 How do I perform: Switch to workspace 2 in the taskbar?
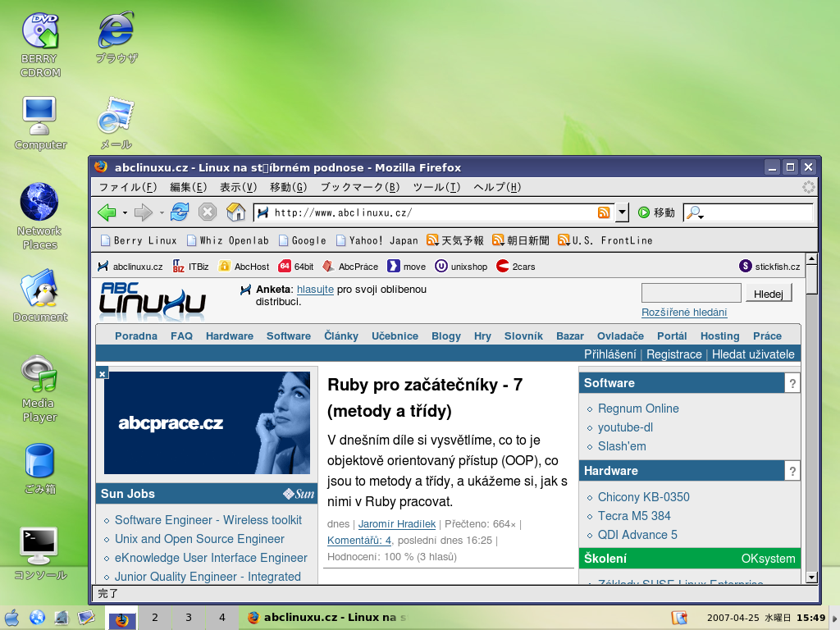[x=155, y=618]
